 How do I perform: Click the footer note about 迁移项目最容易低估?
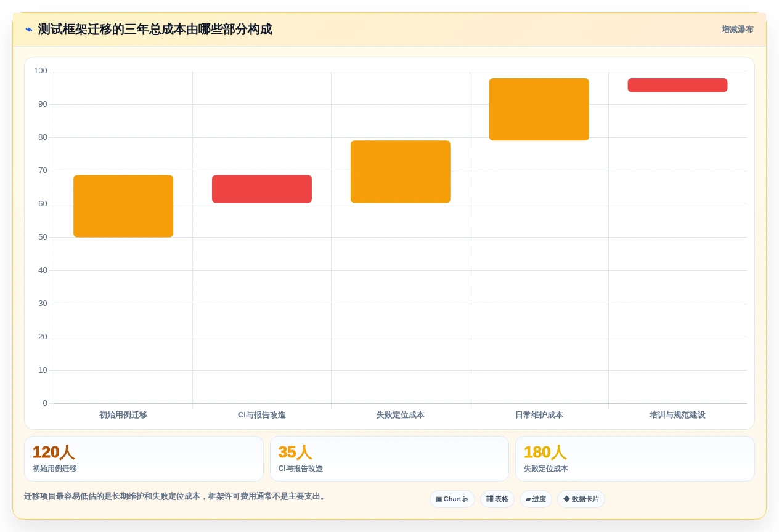176,496
